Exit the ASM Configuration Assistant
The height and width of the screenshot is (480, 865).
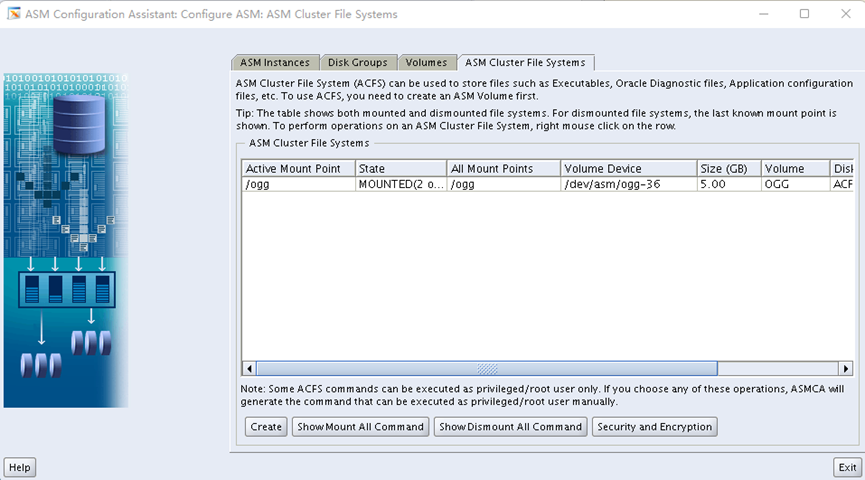coord(847,467)
